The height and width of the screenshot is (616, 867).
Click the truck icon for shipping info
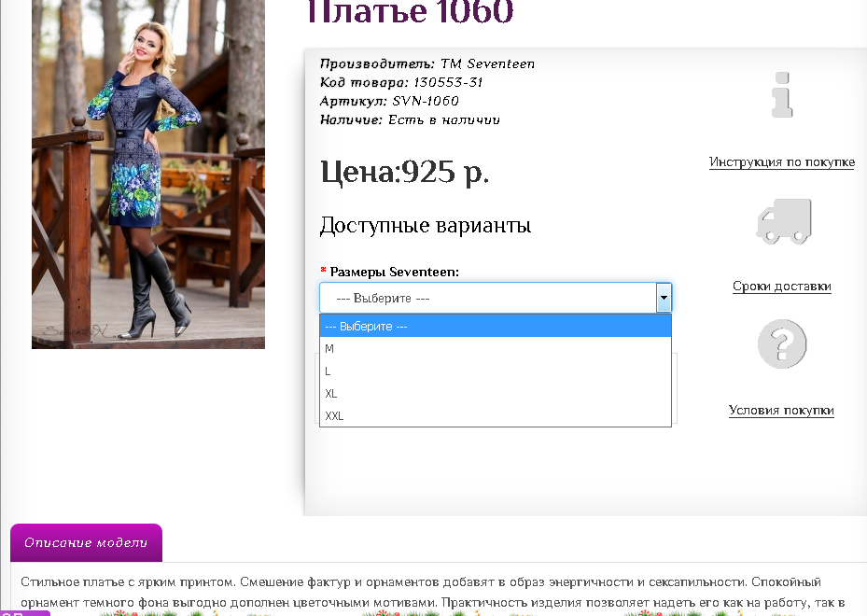click(782, 222)
